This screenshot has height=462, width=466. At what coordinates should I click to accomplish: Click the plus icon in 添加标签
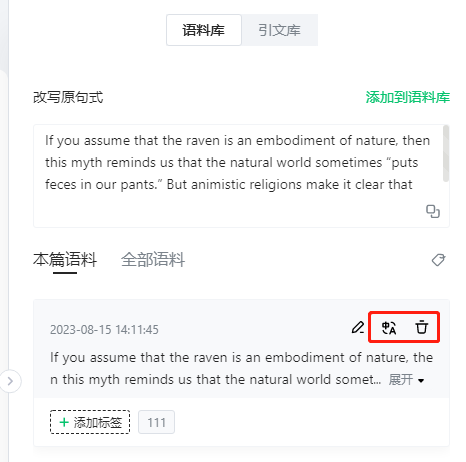[64, 422]
